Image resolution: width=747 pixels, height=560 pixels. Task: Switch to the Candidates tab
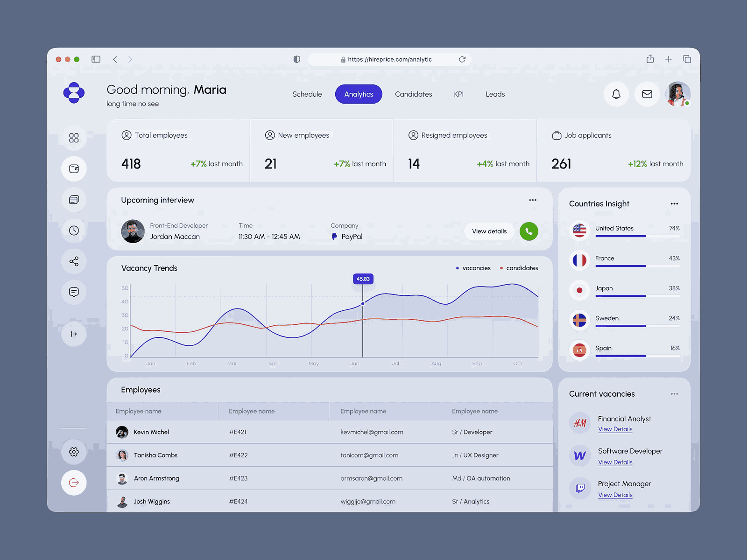414,94
